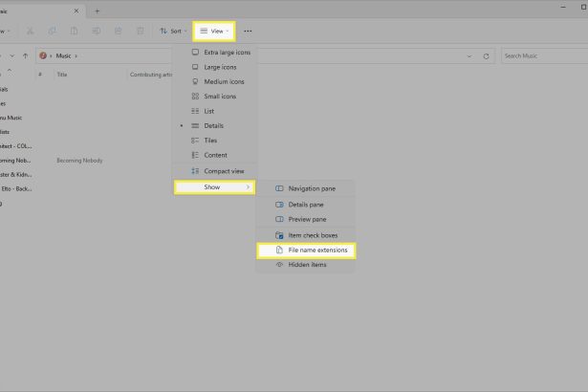This screenshot has height=392, width=588.
Task: Expand the Show submenu
Action: pos(214,187)
